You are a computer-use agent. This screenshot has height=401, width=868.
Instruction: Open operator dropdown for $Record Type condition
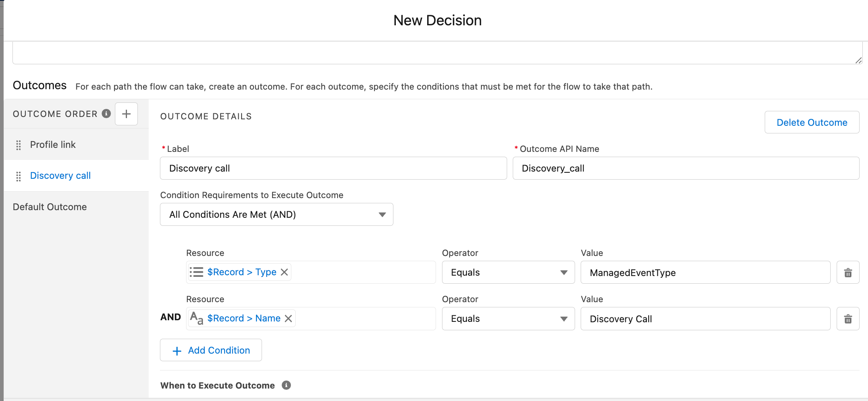508,273
